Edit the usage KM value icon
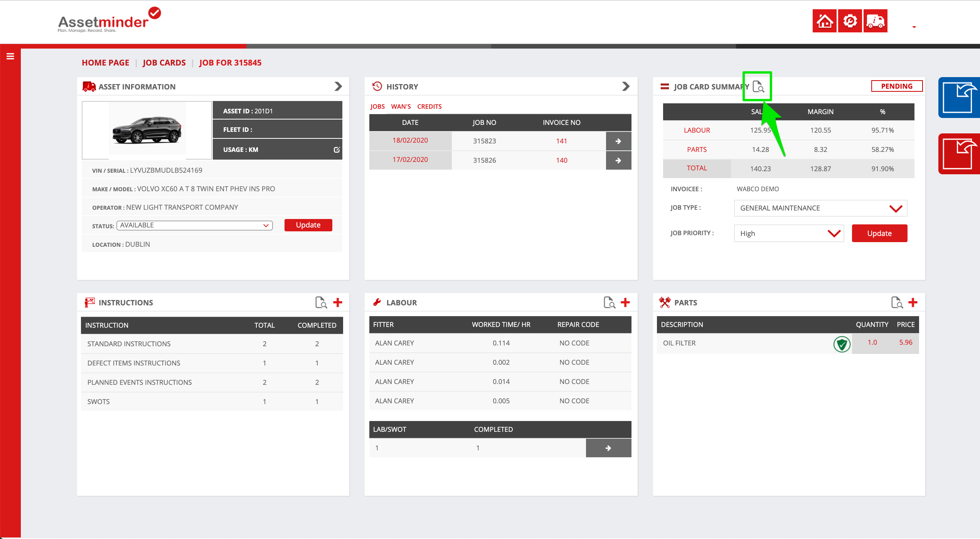Image resolution: width=980 pixels, height=539 pixels. coord(337,150)
